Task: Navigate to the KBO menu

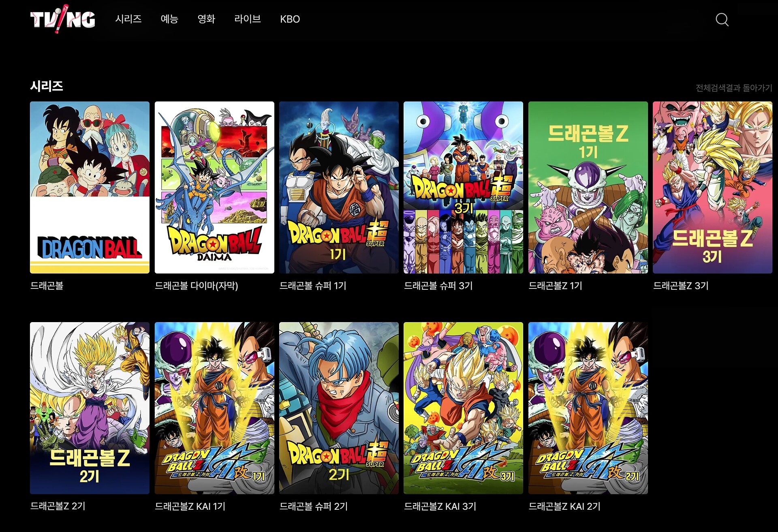Action: click(290, 19)
